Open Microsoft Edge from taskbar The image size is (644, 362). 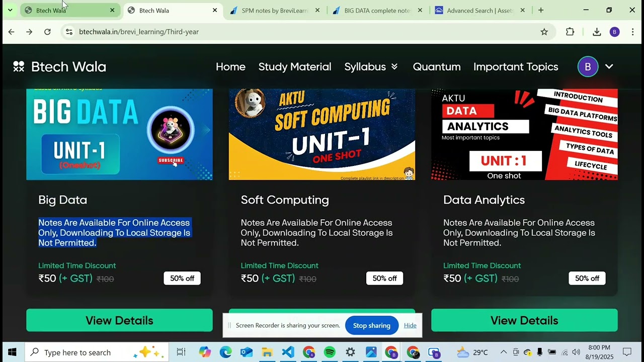click(x=225, y=352)
